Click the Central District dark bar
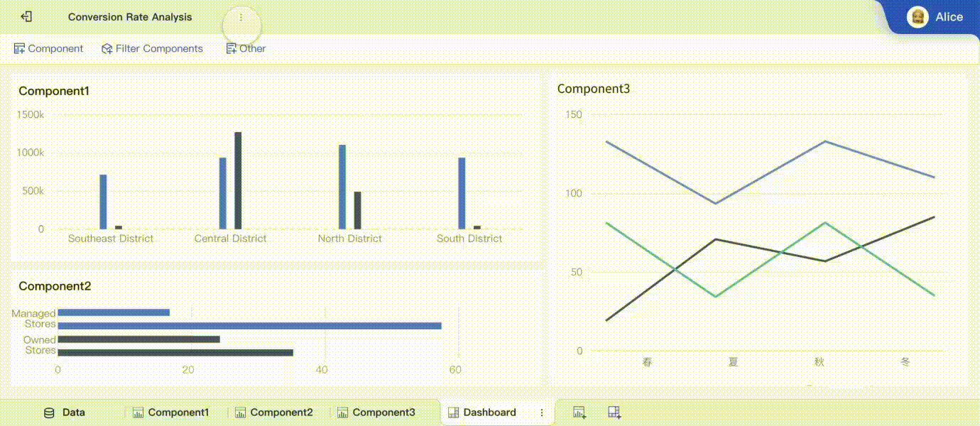980x426 pixels. [238, 180]
